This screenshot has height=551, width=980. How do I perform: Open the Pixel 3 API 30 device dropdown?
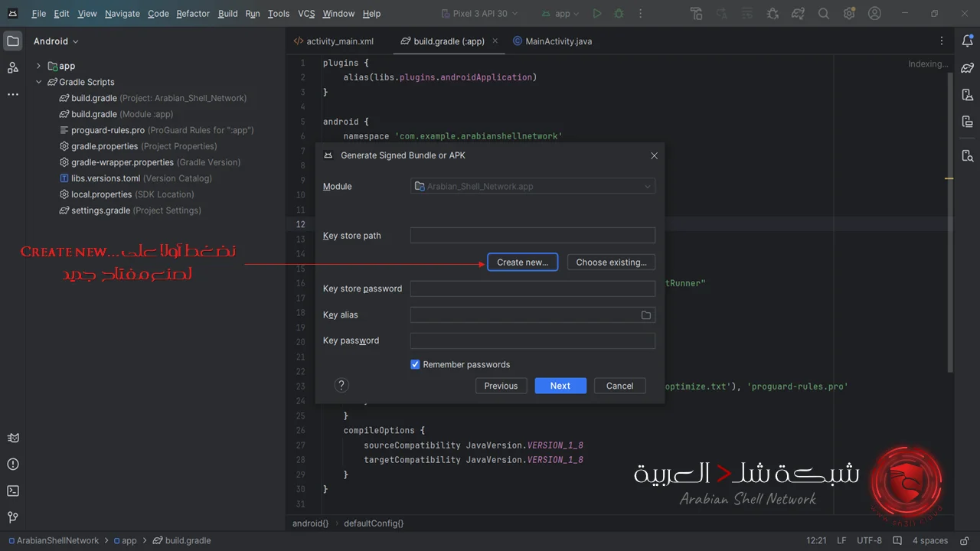pyautogui.click(x=480, y=14)
